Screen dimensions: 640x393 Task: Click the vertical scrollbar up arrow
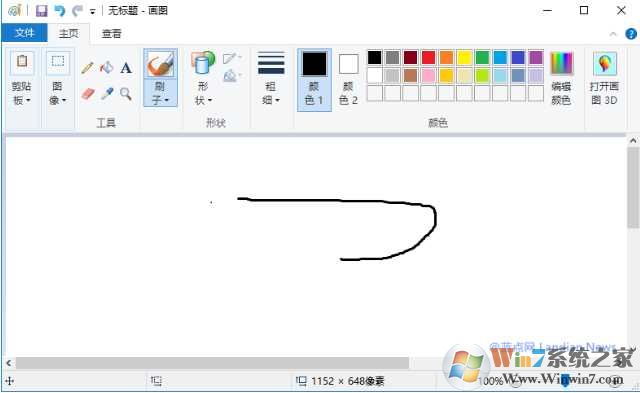click(x=633, y=141)
